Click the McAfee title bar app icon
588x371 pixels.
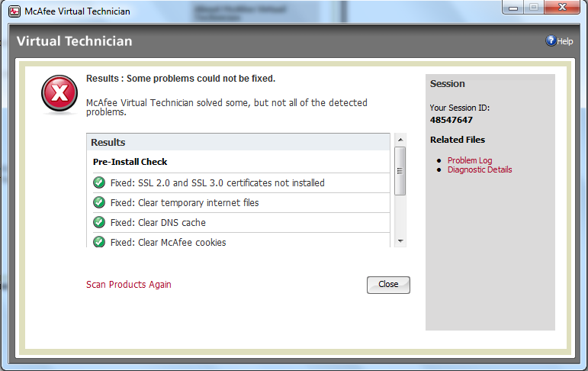click(x=14, y=11)
